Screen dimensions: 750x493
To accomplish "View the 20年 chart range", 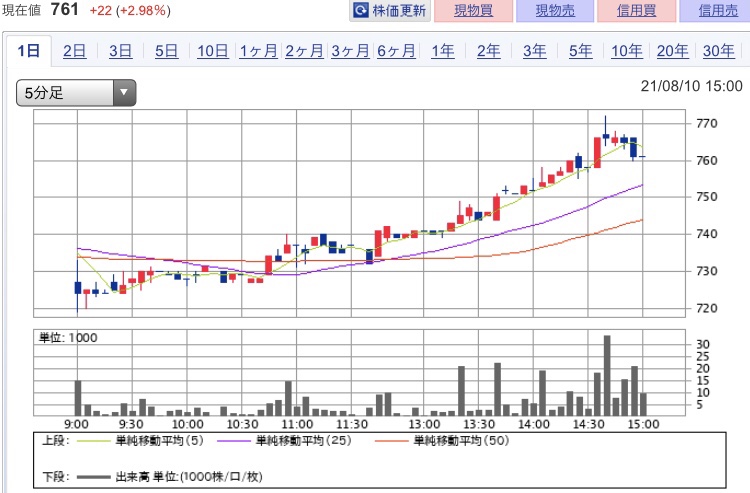I will [673, 50].
